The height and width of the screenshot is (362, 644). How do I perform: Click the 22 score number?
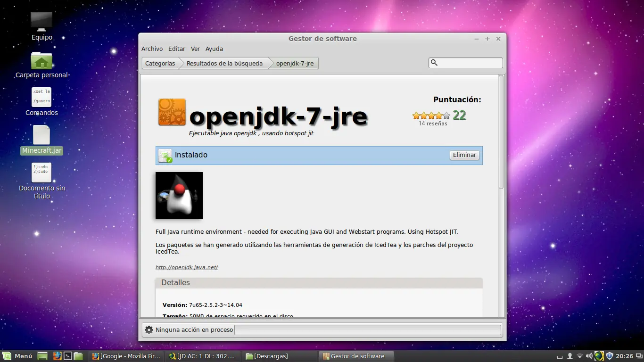[459, 115]
